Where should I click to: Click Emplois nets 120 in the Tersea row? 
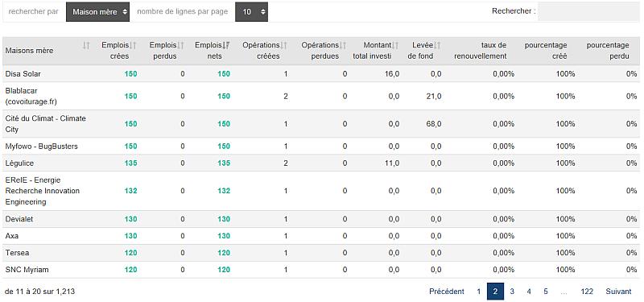coord(224,253)
